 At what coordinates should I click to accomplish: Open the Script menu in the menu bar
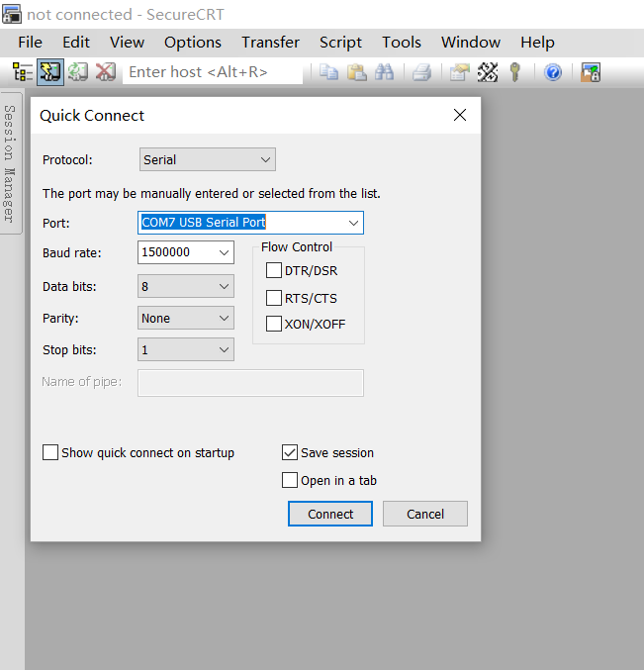click(x=340, y=42)
